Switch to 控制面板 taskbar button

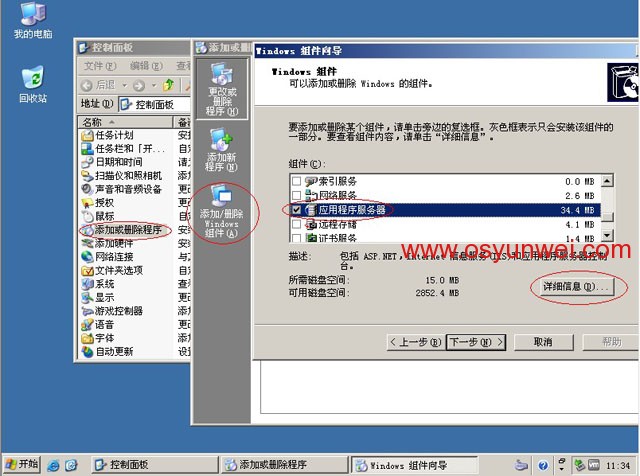pyautogui.click(x=154, y=465)
